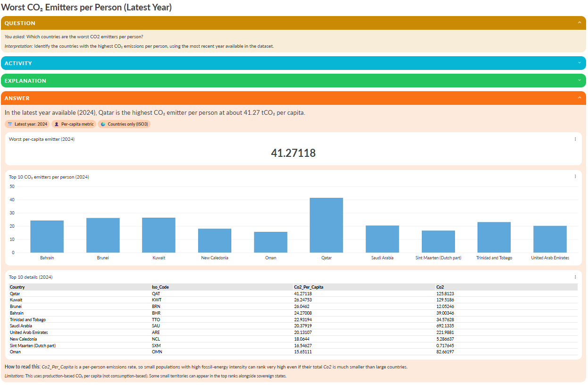Viewport: 588px width, 385px height.
Task: Click the Qatar bar in the chart
Action: coord(326,225)
